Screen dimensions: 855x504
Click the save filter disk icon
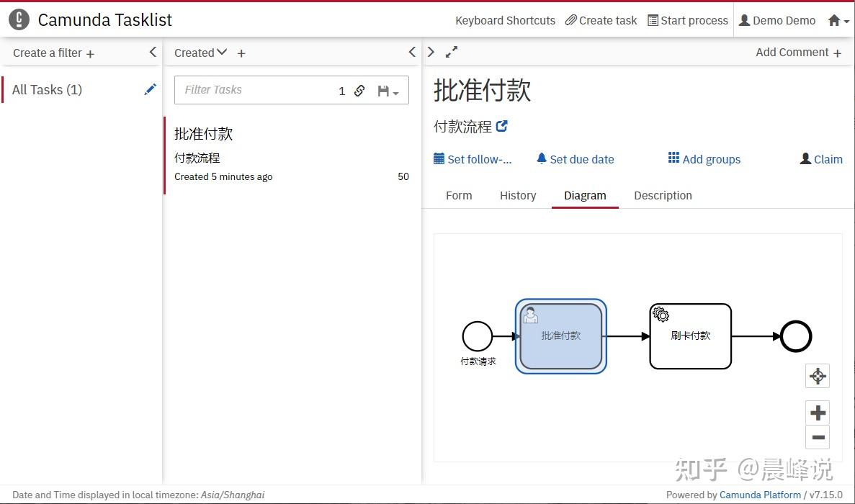384,91
